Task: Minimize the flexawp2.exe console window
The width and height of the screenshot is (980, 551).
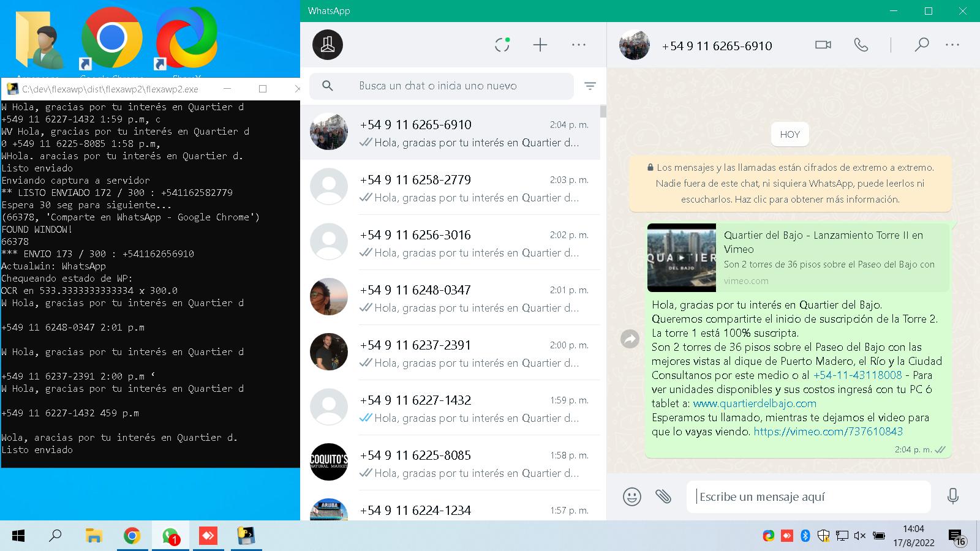Action: point(227,89)
